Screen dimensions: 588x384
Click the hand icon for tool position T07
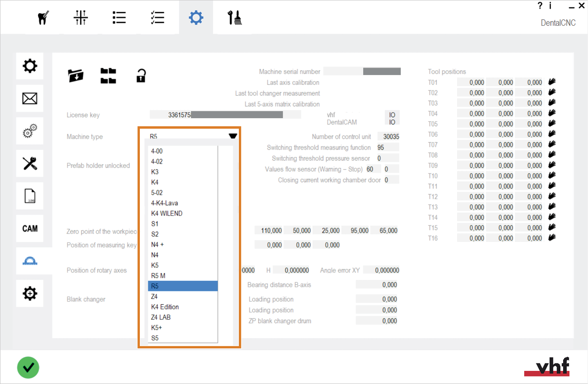click(552, 144)
